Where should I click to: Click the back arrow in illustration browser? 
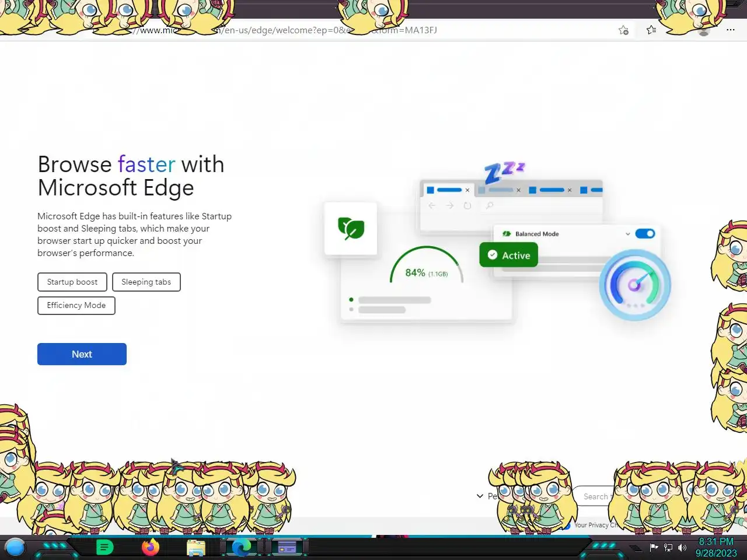[x=432, y=205]
